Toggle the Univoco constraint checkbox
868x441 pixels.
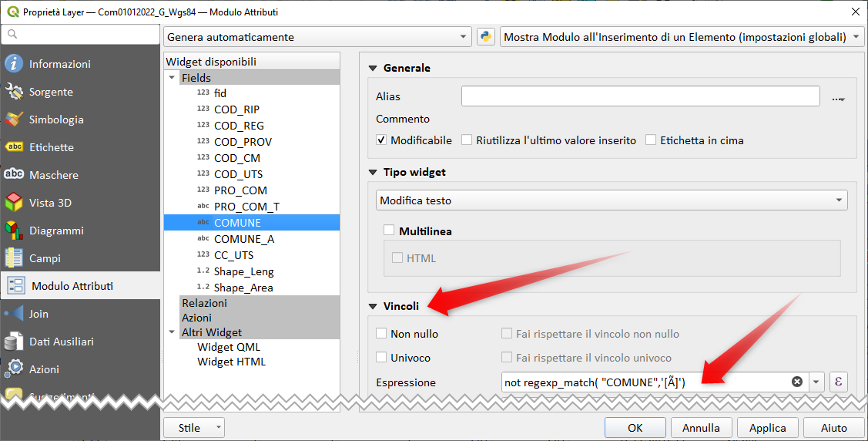point(381,358)
